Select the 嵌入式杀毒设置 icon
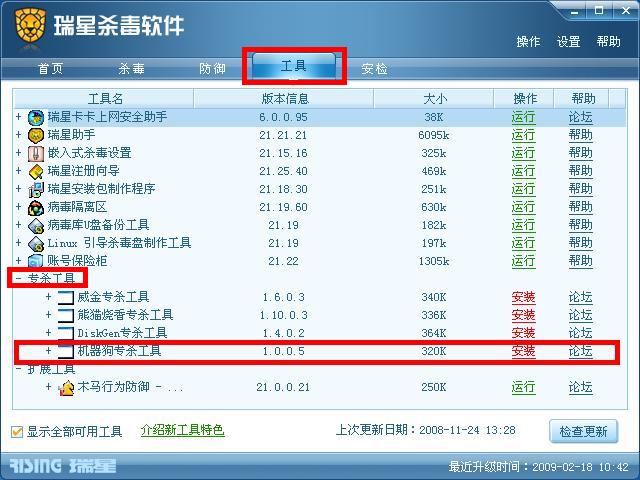The height and width of the screenshot is (480, 640). pos(36,153)
